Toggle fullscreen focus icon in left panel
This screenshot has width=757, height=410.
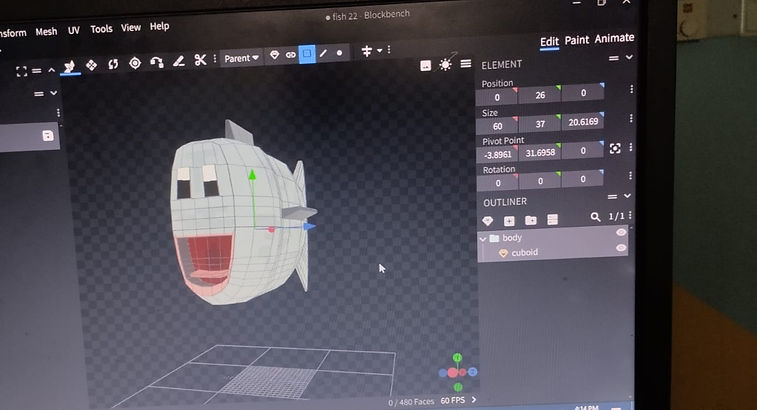coord(21,72)
